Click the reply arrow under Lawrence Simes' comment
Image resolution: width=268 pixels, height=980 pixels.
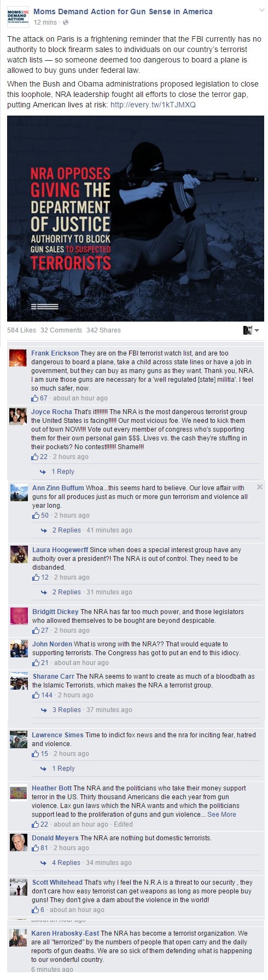pos(43,769)
